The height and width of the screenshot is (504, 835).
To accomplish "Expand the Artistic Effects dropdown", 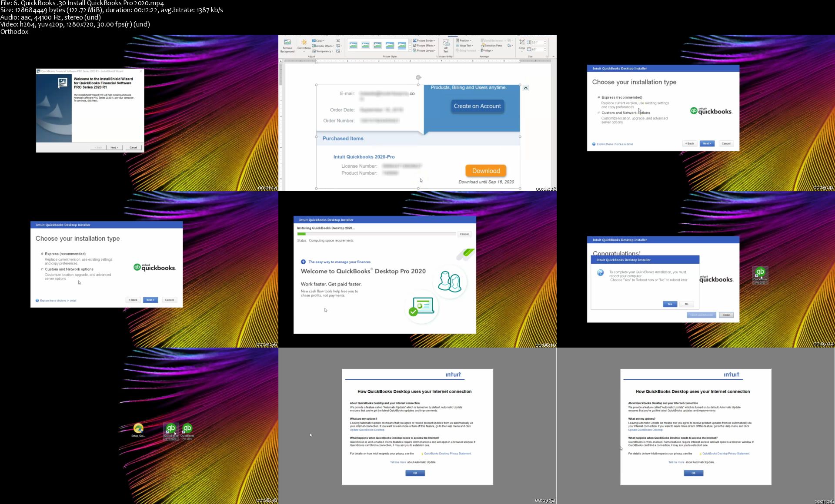I will tap(323, 46).
